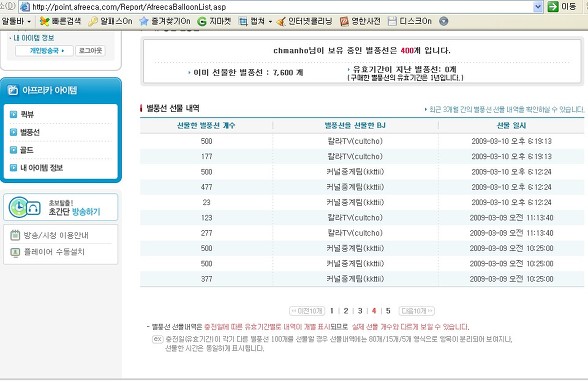The width and height of the screenshot is (588, 382).
Task: Click the 400개 owned balloon count
Action: (411, 51)
